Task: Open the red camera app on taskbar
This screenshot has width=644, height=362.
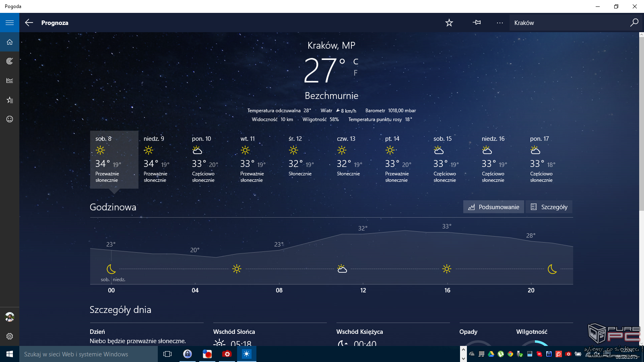Action: 227,354
